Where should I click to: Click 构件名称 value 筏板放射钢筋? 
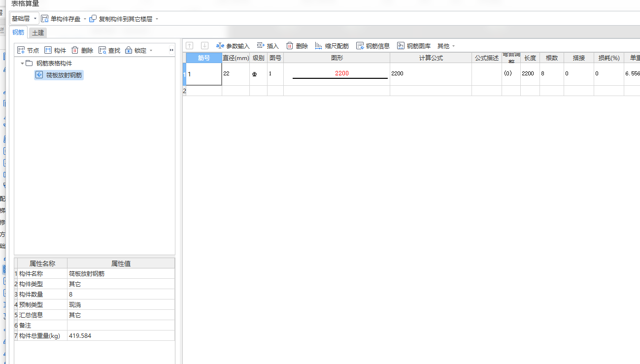(x=121, y=274)
